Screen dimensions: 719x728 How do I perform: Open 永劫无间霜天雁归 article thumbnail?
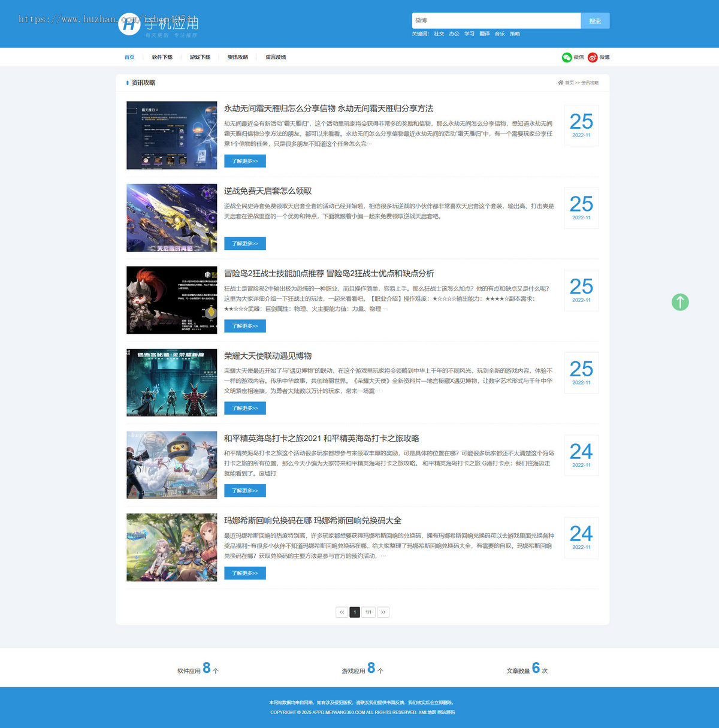tap(172, 135)
